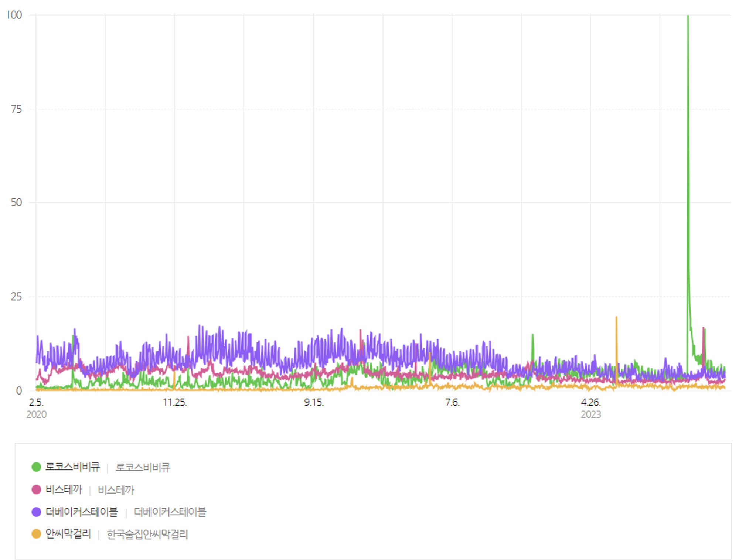Viewport: 739px width, 560px height.
Task: Click the green spike peak at 100
Action: [x=688, y=16]
